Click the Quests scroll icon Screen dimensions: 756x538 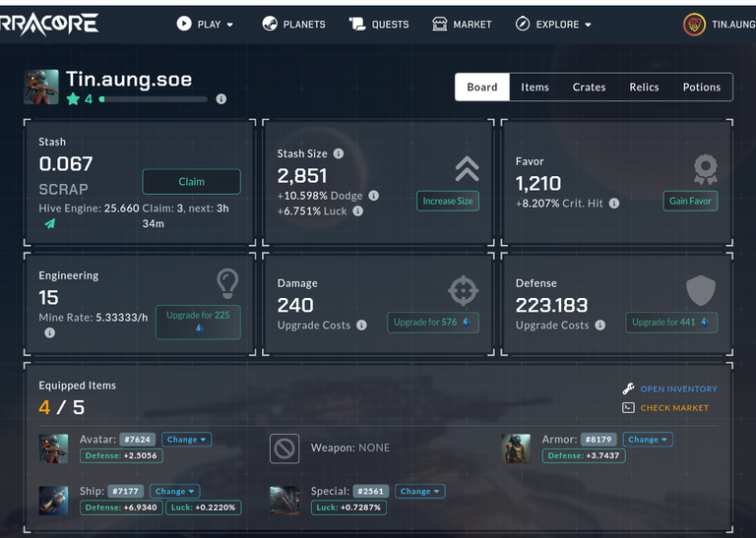pyautogui.click(x=357, y=24)
